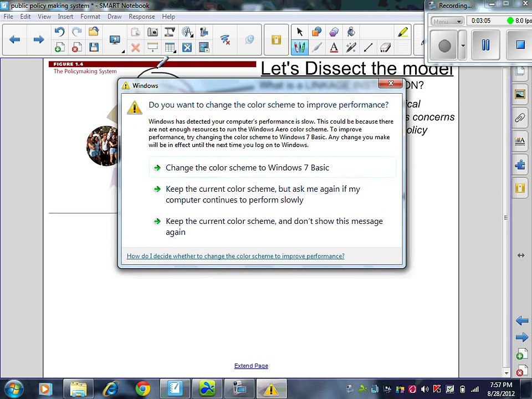532x399 pixels.
Task: Open the File menu
Action: point(8,16)
